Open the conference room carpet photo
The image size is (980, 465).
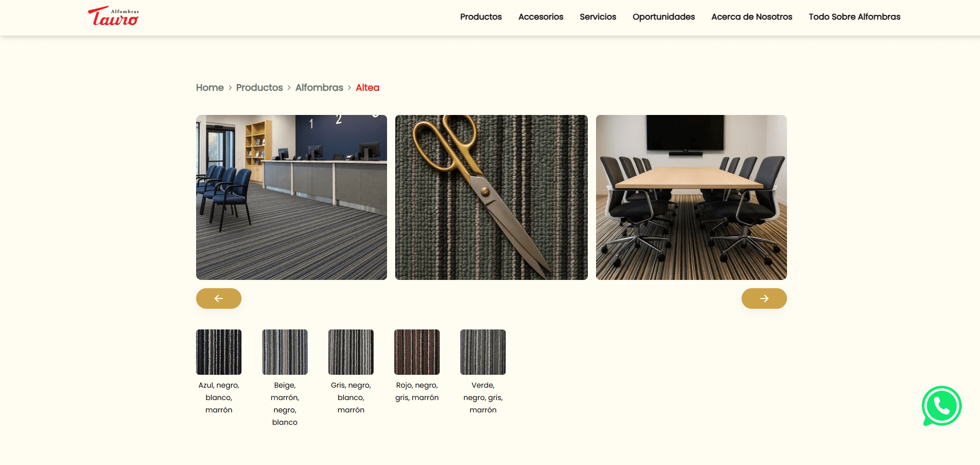pos(691,197)
